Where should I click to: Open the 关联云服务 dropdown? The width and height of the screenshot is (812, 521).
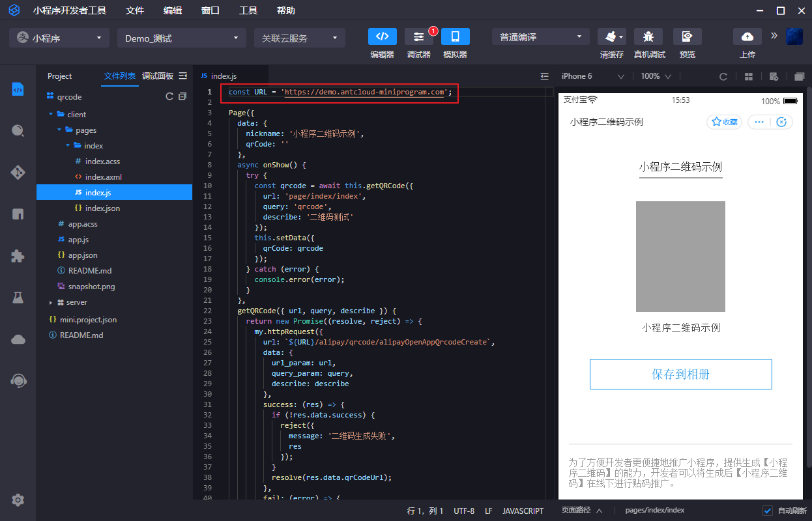point(300,38)
